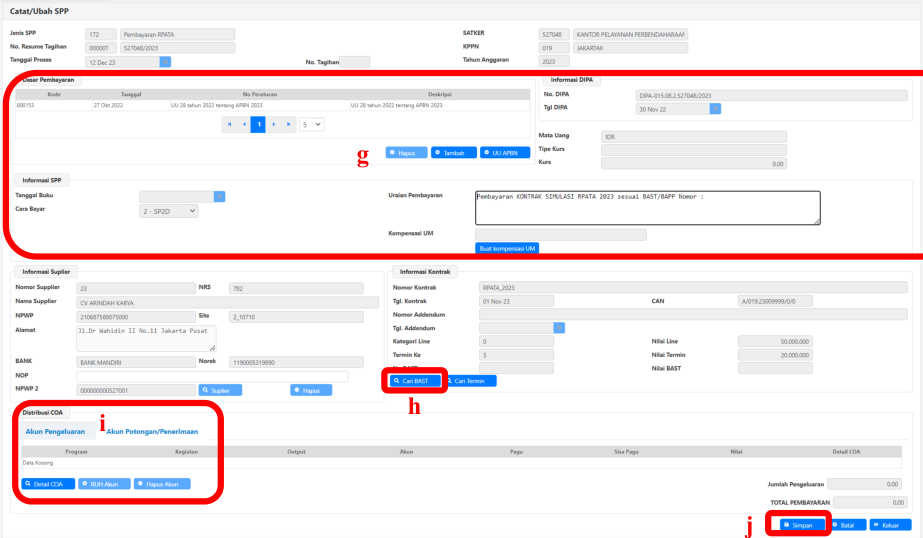Open the Tanggal Buku calendar picker
923x538 pixels.
pos(220,196)
